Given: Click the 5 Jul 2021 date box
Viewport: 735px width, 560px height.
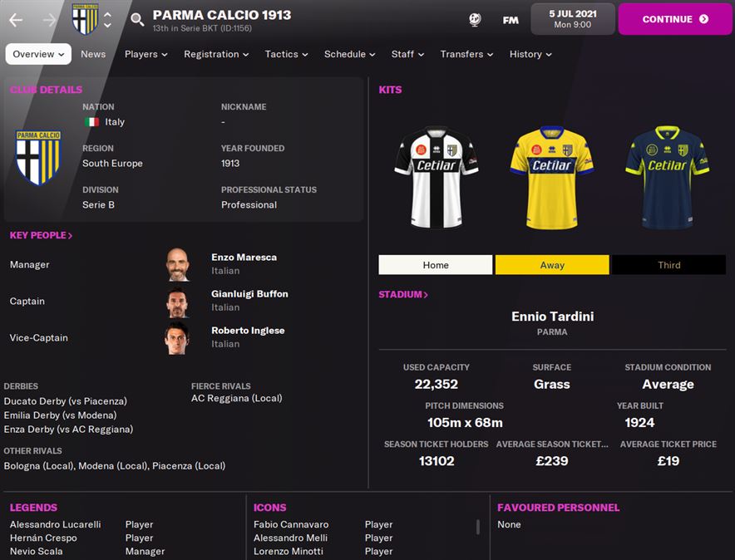Looking at the screenshot, I should pyautogui.click(x=572, y=19).
